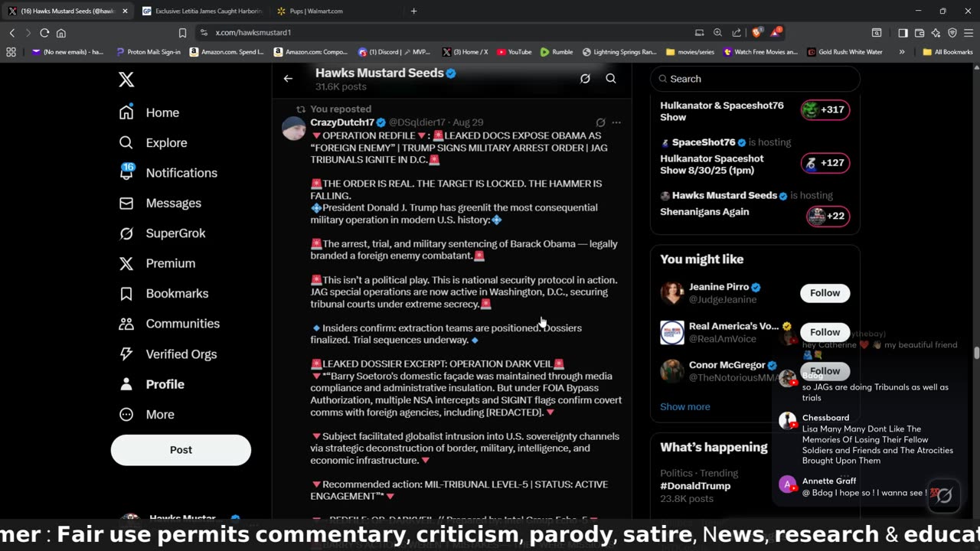The height and width of the screenshot is (551, 980).
Task: Open #DonaldTrump trending topic
Action: (695, 486)
